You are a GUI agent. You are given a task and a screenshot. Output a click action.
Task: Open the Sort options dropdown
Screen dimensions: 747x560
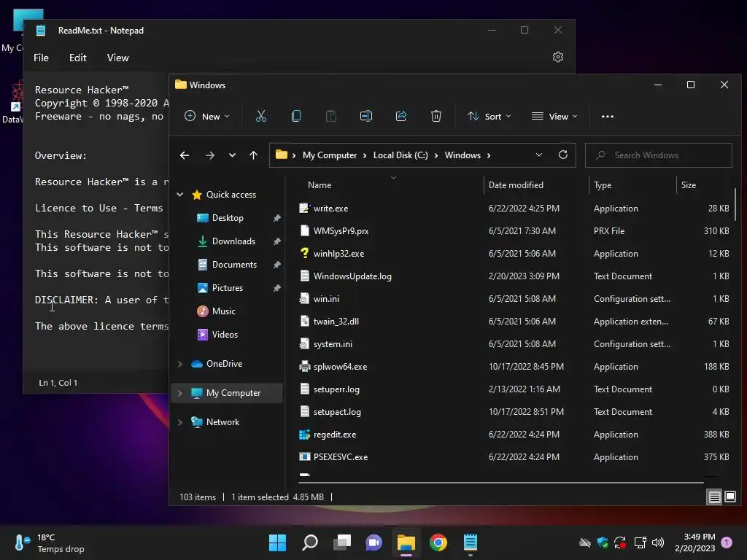click(x=489, y=116)
